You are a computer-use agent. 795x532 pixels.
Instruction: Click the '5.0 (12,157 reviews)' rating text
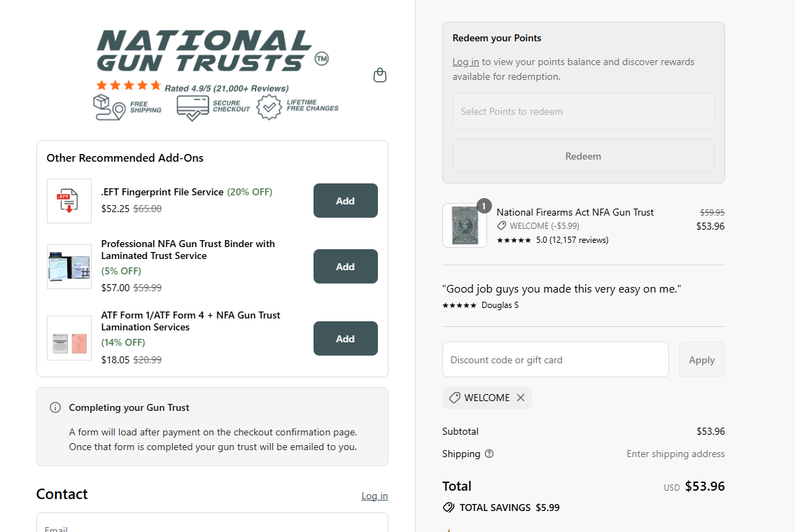pyautogui.click(x=572, y=240)
